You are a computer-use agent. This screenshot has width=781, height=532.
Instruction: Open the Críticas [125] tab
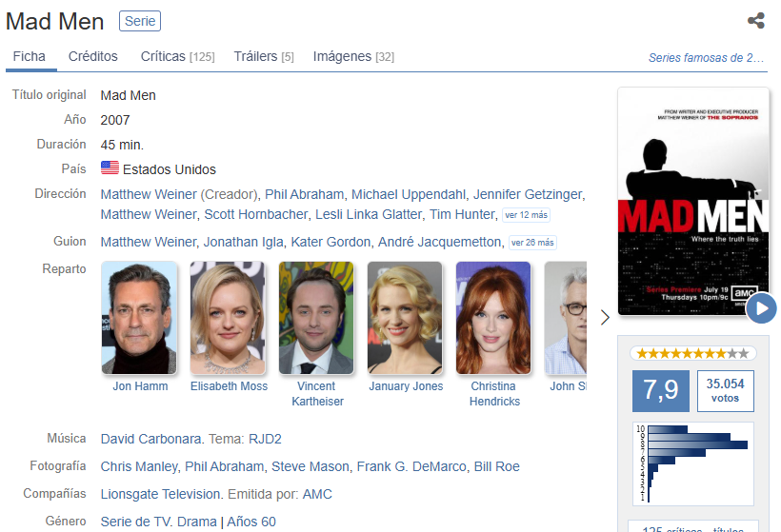pos(178,57)
